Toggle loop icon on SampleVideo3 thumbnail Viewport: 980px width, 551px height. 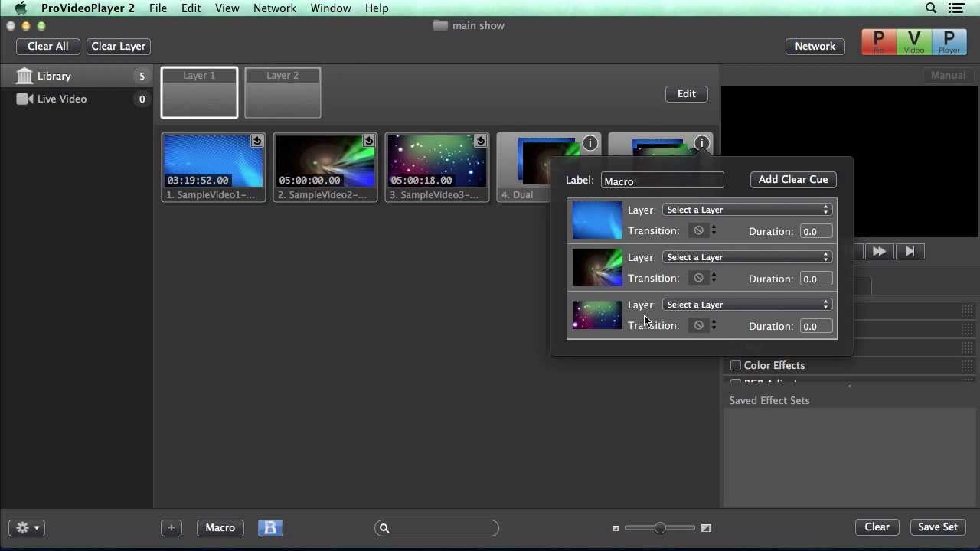coord(480,141)
